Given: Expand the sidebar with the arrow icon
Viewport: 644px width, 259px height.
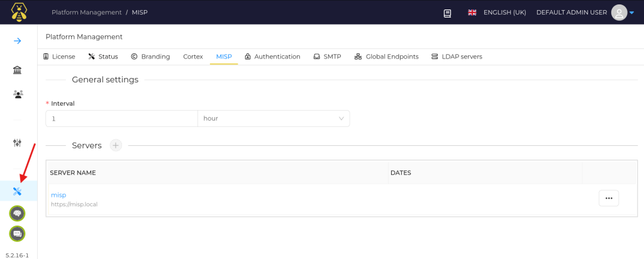Looking at the screenshot, I should pos(18,41).
